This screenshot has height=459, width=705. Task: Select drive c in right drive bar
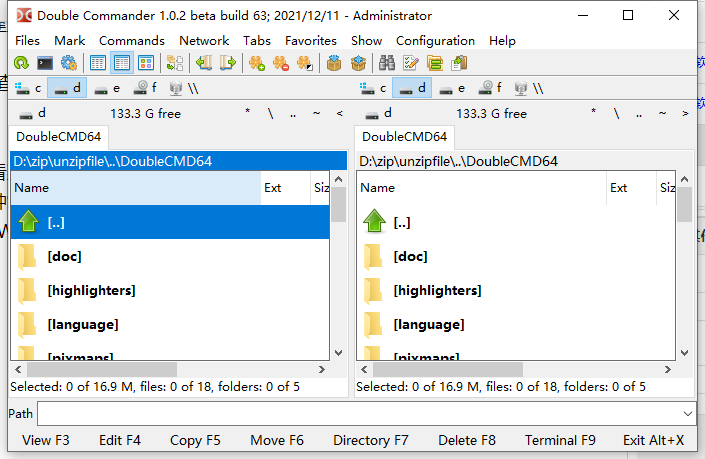[373, 88]
